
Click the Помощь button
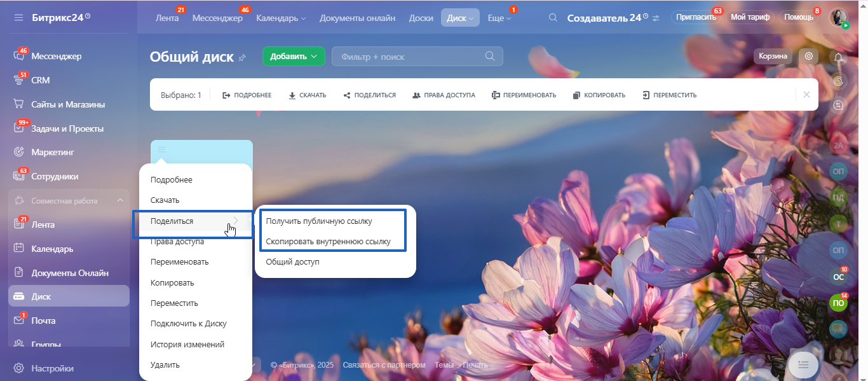click(x=799, y=17)
